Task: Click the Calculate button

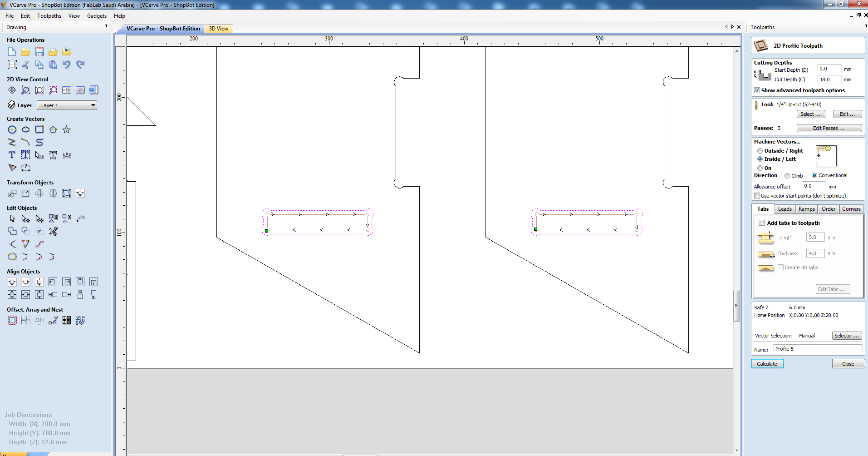Action: coord(767,364)
